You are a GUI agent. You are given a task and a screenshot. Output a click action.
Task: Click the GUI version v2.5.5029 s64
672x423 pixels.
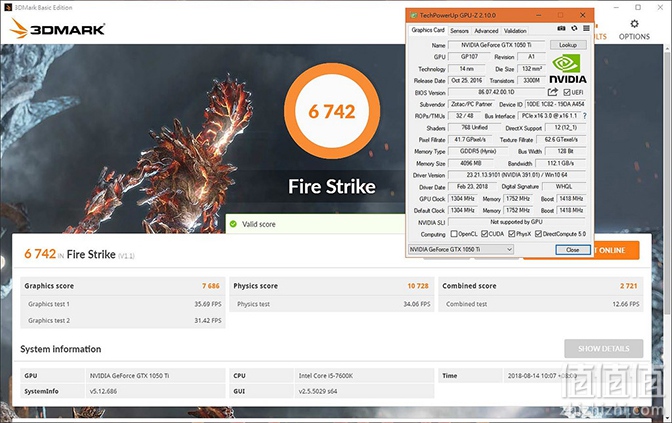click(318, 391)
